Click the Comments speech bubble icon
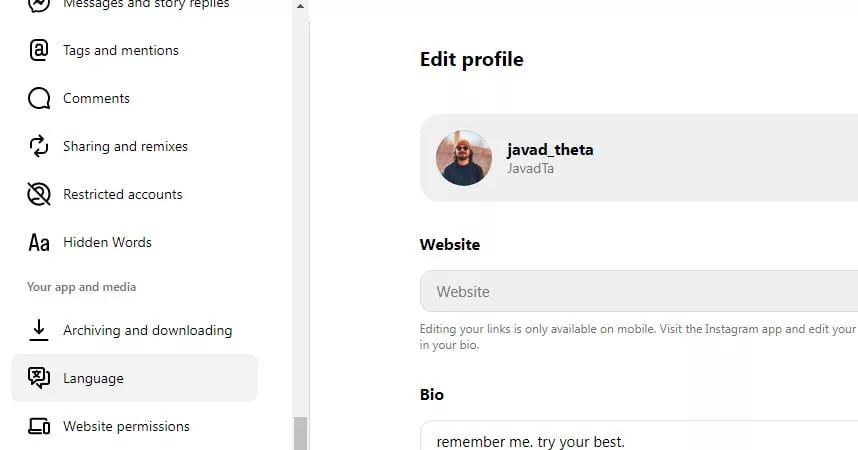 coord(39,99)
